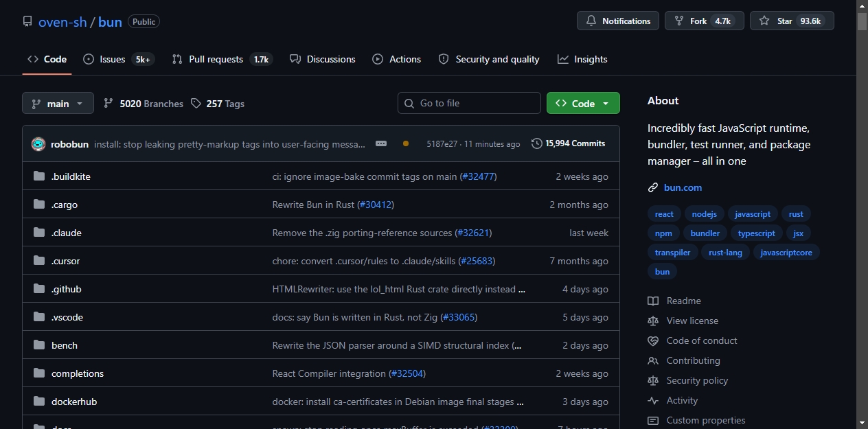Open Security and quality tab
The height and width of the screenshot is (429, 868).
[x=489, y=59]
